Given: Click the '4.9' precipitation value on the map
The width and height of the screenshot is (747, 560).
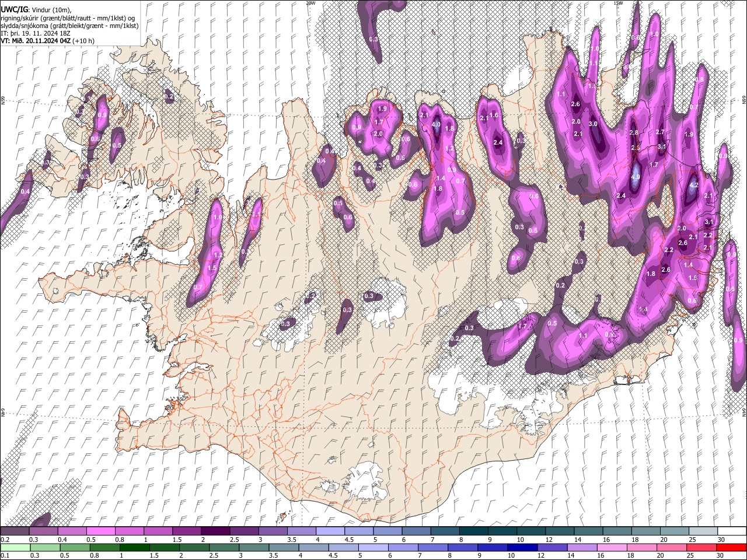Looking at the screenshot, I should click(x=636, y=177).
